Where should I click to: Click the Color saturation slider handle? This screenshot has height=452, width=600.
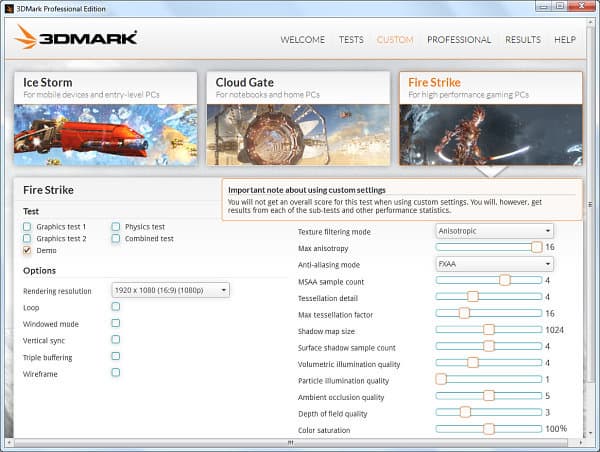489,429
